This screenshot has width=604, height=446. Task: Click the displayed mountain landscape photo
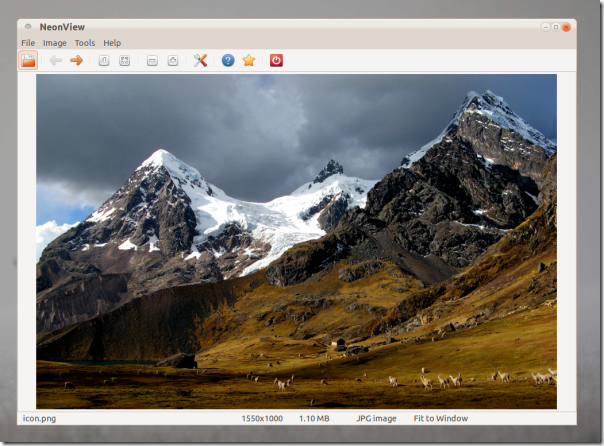[296, 241]
